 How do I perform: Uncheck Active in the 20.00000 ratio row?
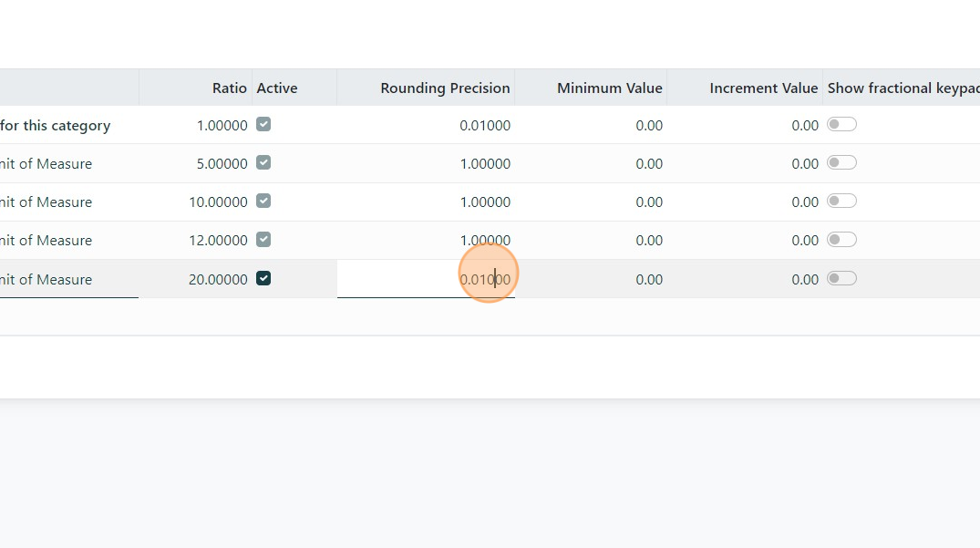tap(263, 278)
